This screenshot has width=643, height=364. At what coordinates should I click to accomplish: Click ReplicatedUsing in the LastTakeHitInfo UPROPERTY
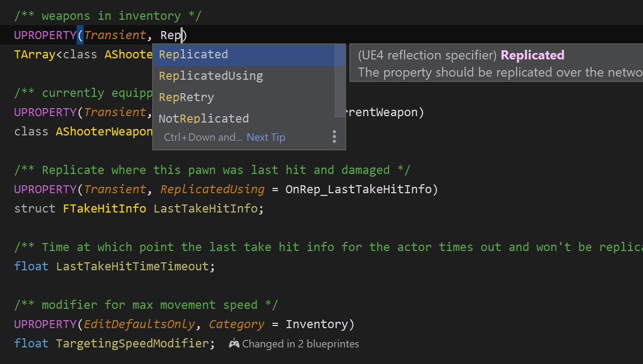click(212, 189)
